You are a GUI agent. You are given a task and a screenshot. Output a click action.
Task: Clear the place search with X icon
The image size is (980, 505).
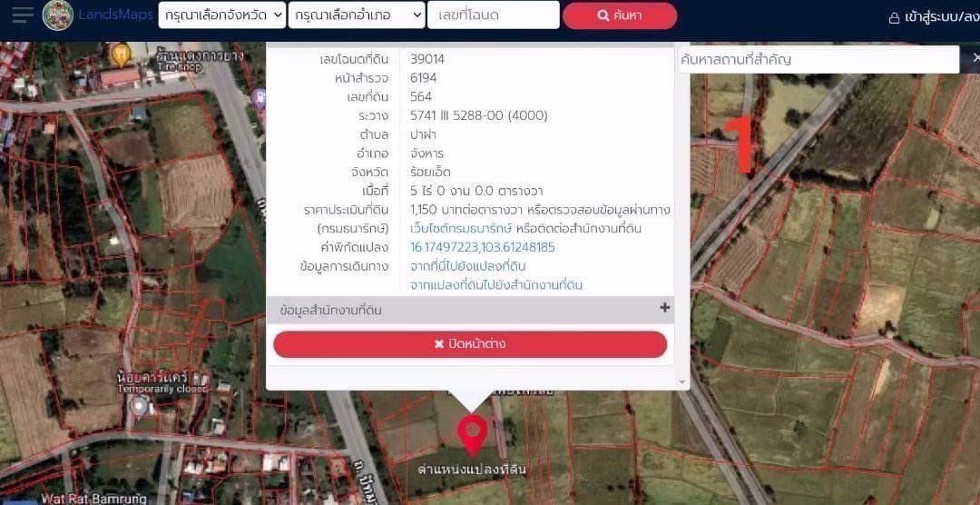tap(974, 58)
